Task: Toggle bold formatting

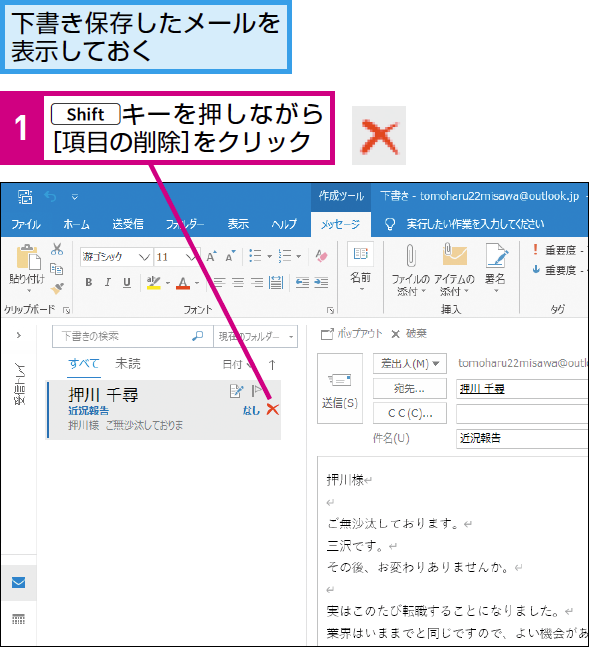Action: pyautogui.click(x=88, y=282)
